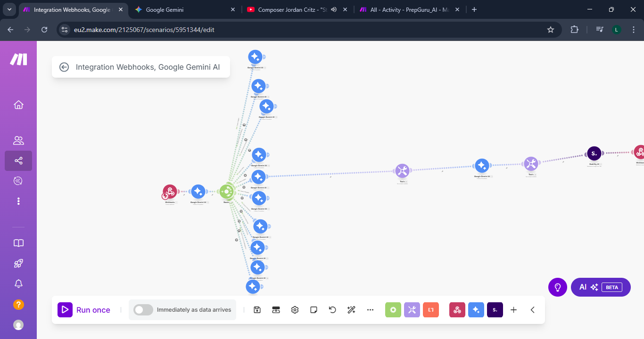Switch to the All - Activity - PrepGuru_AI tab
Viewport: 644px width, 339px height.
[405, 9]
